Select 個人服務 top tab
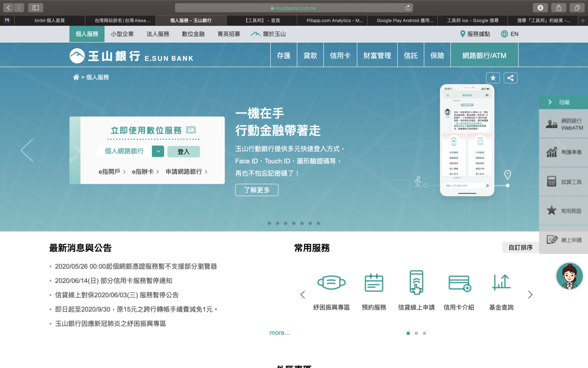 point(87,34)
